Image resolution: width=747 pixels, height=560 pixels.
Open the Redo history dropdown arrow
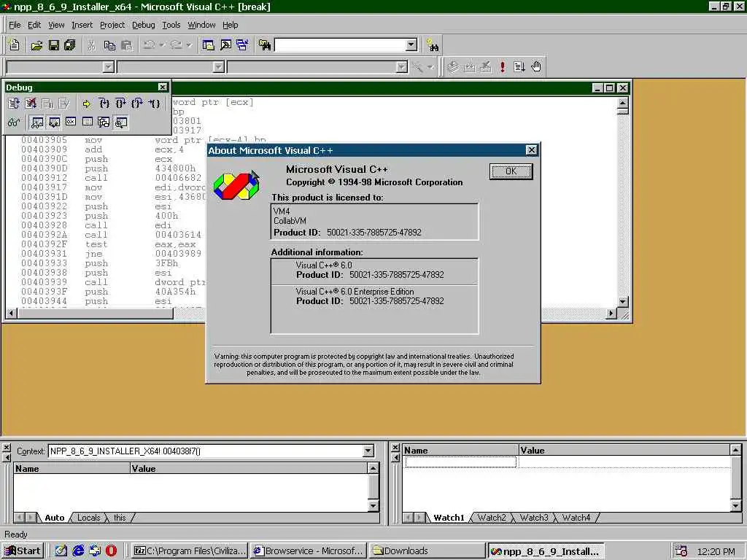tap(189, 45)
